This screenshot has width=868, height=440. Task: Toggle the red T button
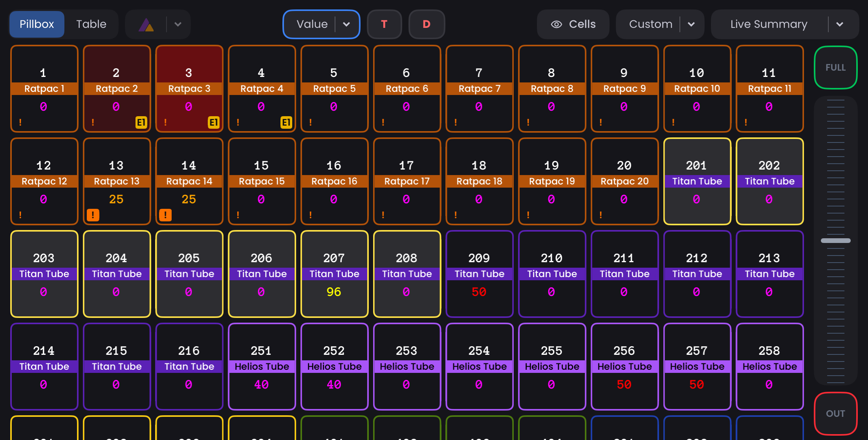(384, 24)
